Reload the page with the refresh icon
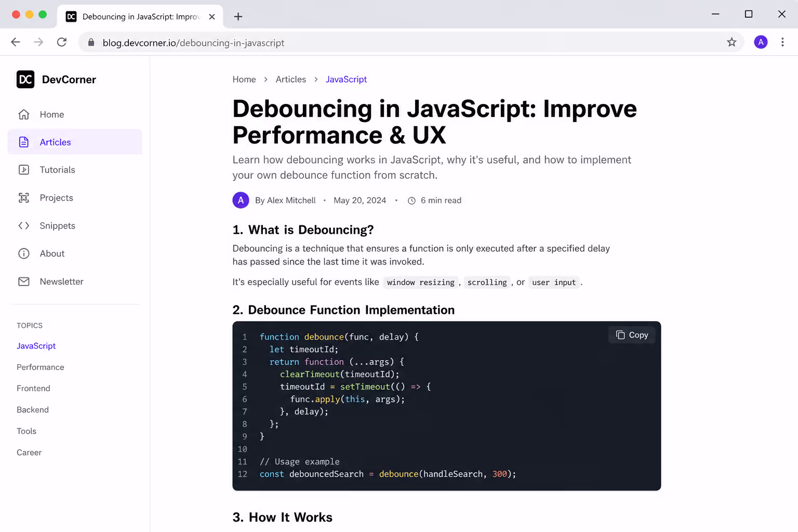The image size is (798, 532). 62,42
